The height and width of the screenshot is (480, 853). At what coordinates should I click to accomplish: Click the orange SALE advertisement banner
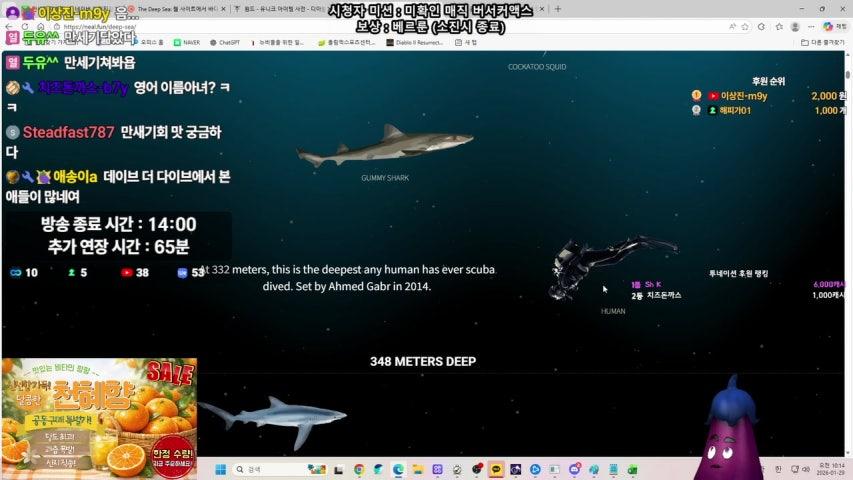(x=100, y=418)
